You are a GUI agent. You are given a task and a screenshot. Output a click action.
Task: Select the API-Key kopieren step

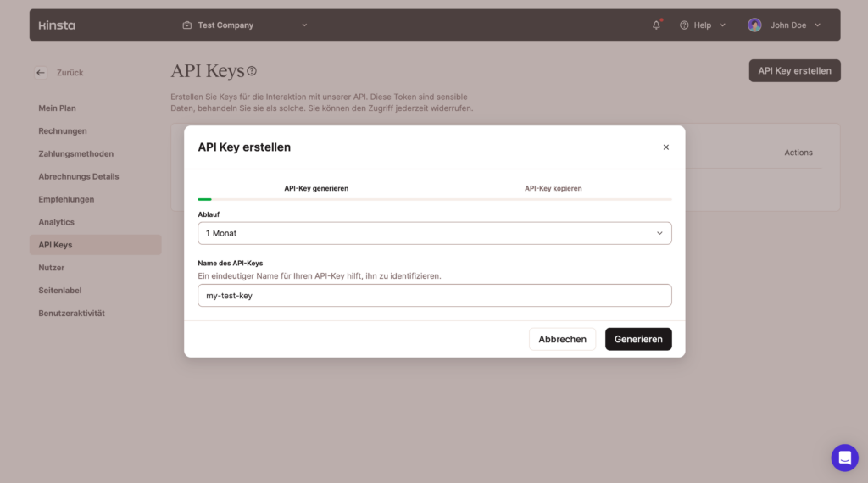553,188
